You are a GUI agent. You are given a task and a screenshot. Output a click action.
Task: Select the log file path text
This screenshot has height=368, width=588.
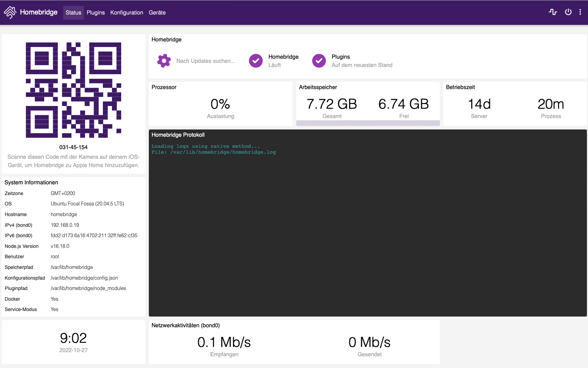(x=213, y=152)
